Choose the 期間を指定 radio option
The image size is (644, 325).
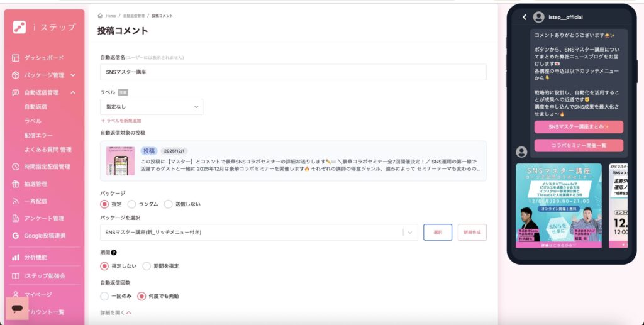click(x=147, y=266)
